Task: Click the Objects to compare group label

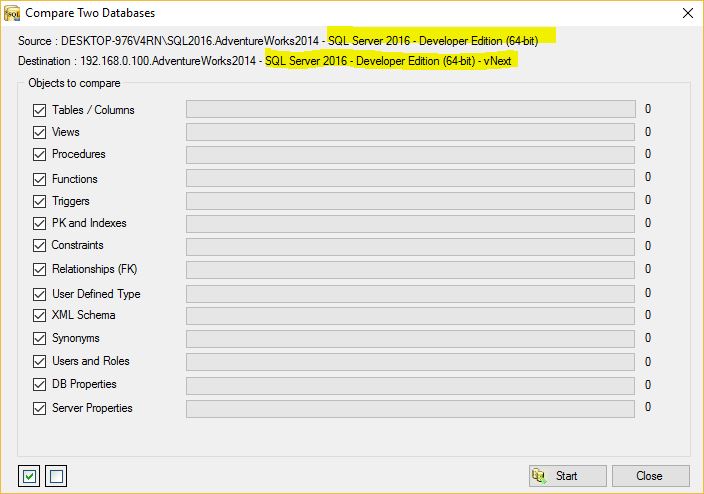Action: point(75,83)
